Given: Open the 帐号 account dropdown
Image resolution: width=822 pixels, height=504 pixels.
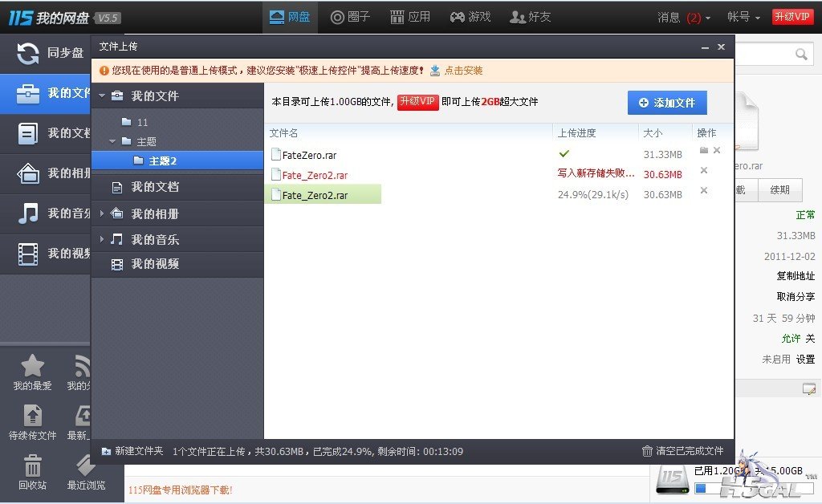Looking at the screenshot, I should tap(743, 18).
